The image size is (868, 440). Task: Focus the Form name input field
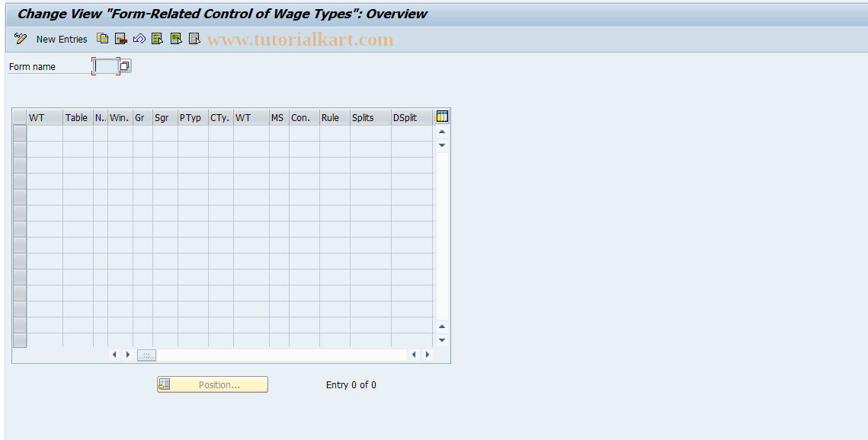click(106, 66)
